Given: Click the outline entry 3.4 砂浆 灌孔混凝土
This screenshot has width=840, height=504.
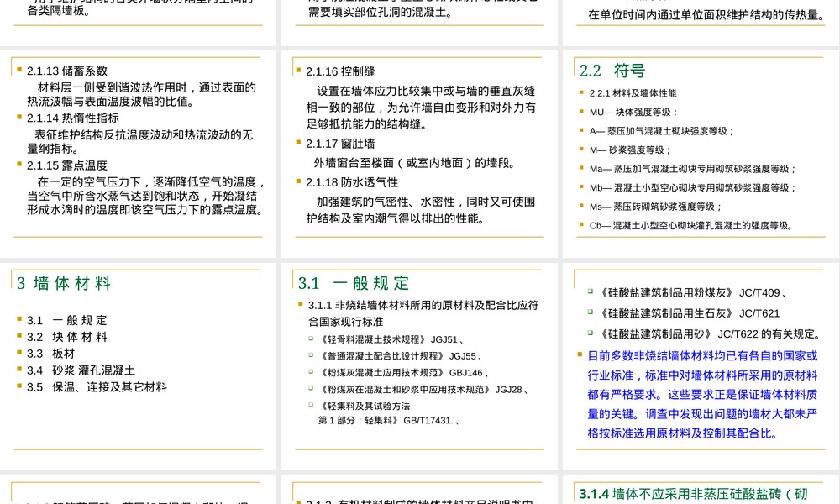Looking at the screenshot, I should pos(81,370).
